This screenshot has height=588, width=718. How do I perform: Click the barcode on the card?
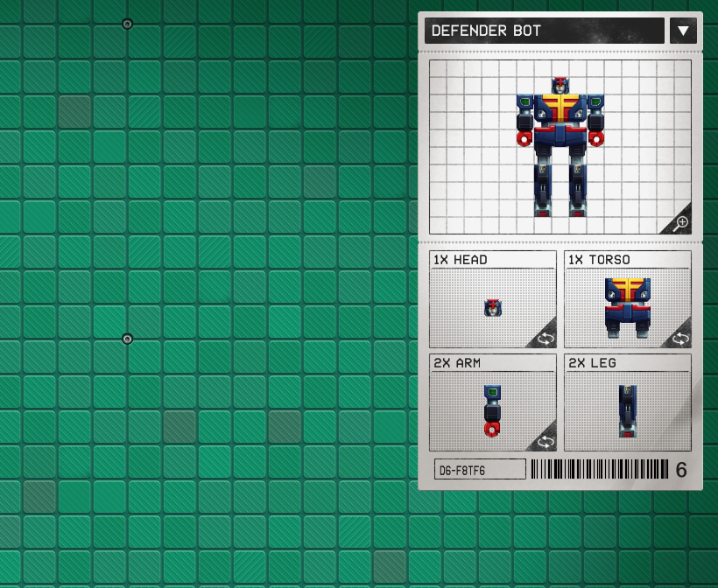click(x=600, y=470)
